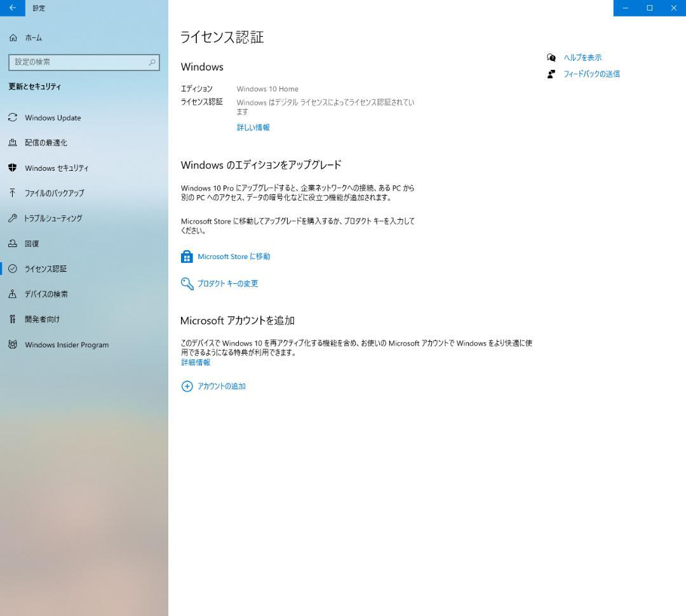This screenshot has height=616, width=686.
Task: Open Windows Update from the sidebar
Action: [53, 117]
